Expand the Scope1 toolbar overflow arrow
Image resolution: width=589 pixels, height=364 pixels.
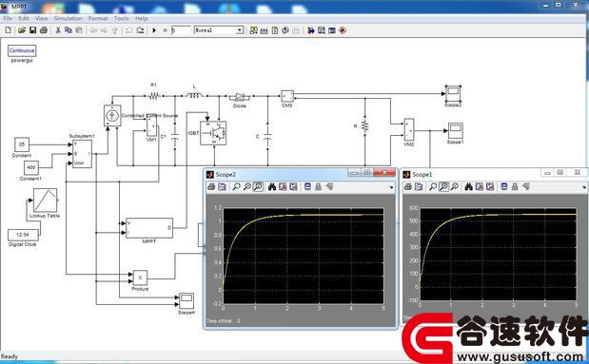point(583,187)
